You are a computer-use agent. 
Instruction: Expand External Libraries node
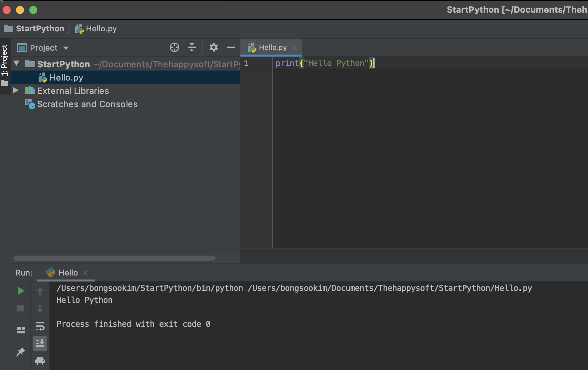pos(16,90)
